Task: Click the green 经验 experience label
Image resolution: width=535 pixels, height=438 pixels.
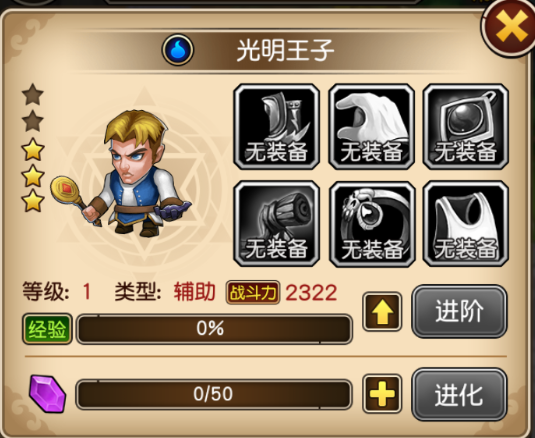Action: pos(47,329)
